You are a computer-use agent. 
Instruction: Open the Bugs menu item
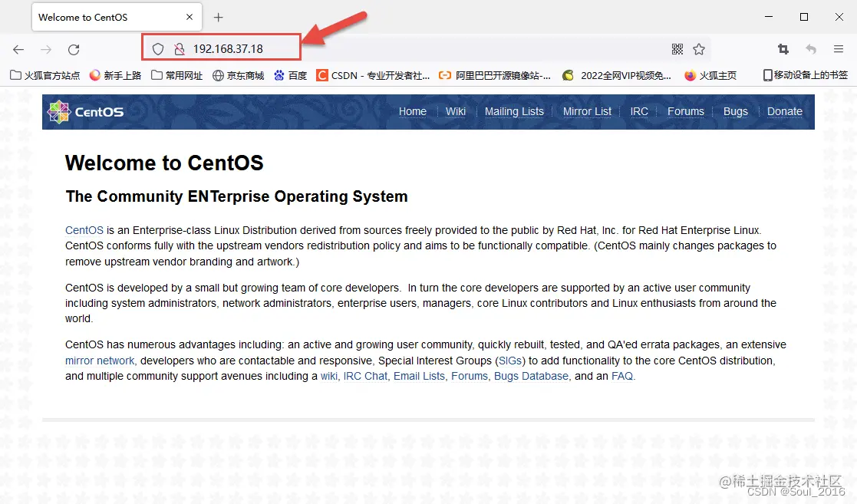tap(735, 111)
